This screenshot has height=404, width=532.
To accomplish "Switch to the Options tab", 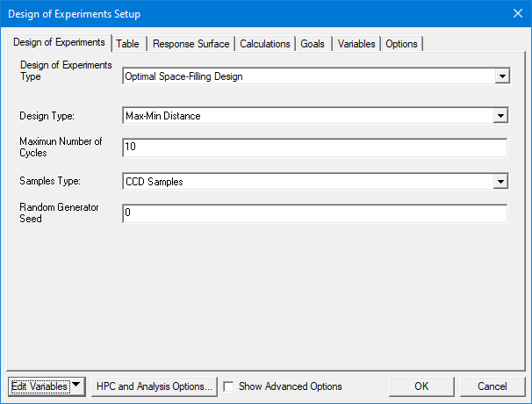I will pyautogui.click(x=401, y=44).
